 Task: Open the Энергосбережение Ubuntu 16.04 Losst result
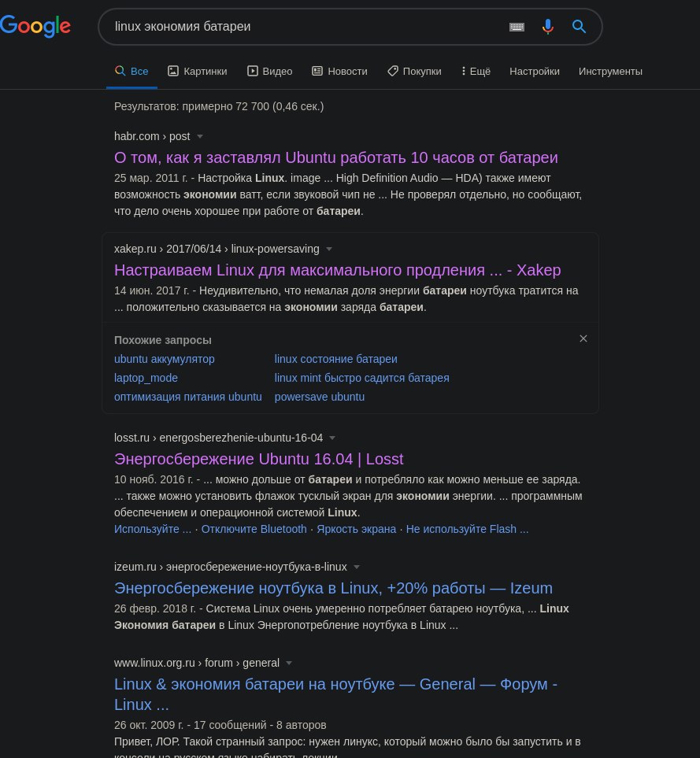pyautogui.click(x=258, y=459)
